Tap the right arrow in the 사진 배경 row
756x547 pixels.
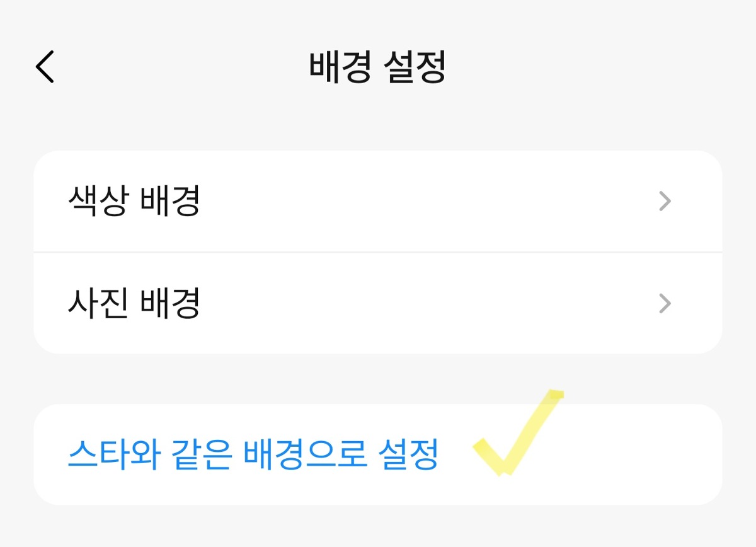coord(665,304)
